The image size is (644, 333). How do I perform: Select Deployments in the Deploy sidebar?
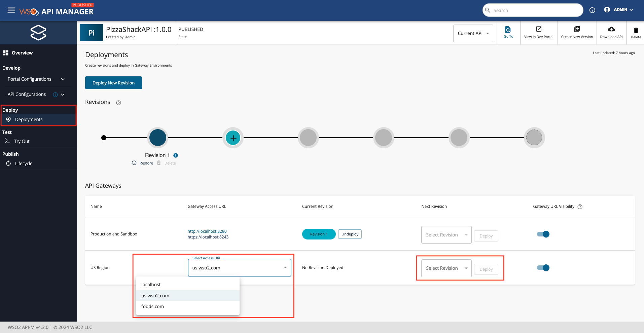click(x=29, y=119)
